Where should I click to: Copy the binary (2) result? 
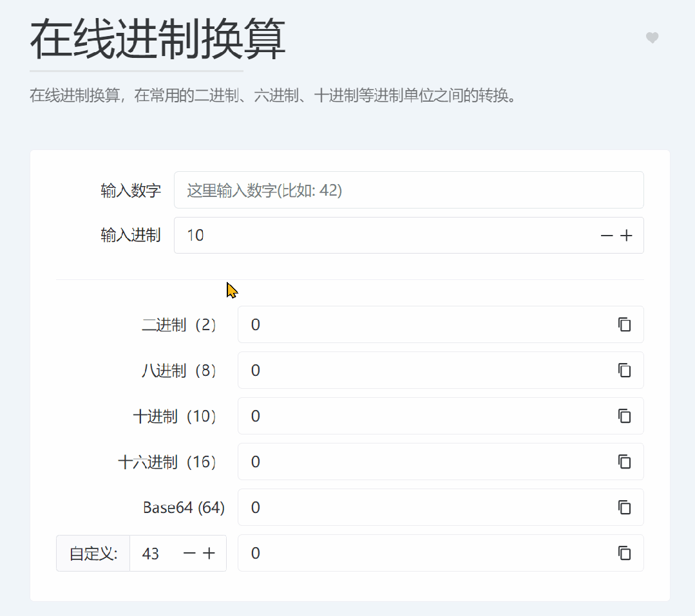point(625,324)
